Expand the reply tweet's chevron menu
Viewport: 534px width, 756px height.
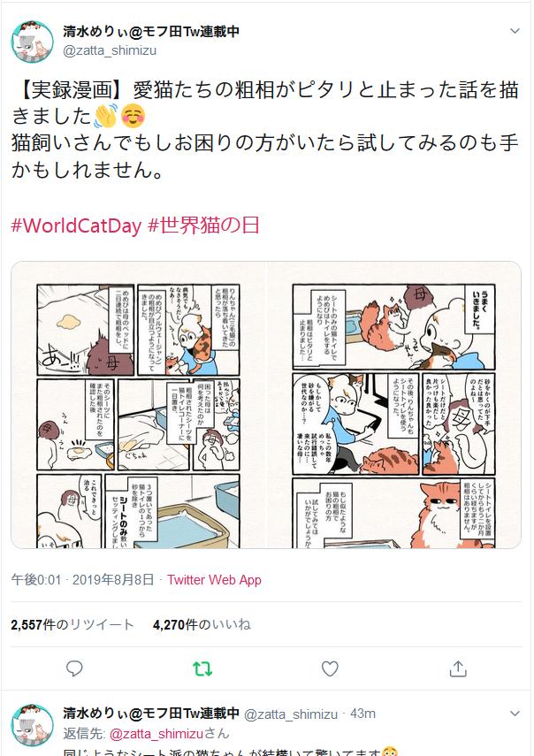coord(515,713)
